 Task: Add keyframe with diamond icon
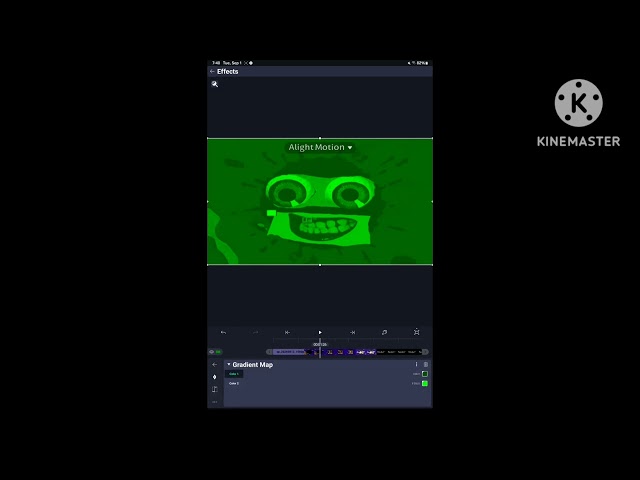(x=215, y=377)
